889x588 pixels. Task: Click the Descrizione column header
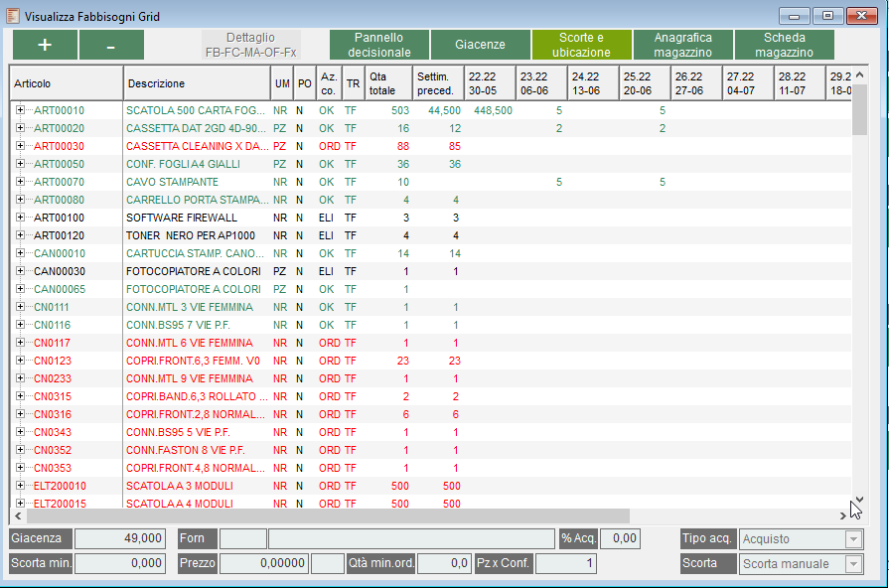tap(197, 83)
